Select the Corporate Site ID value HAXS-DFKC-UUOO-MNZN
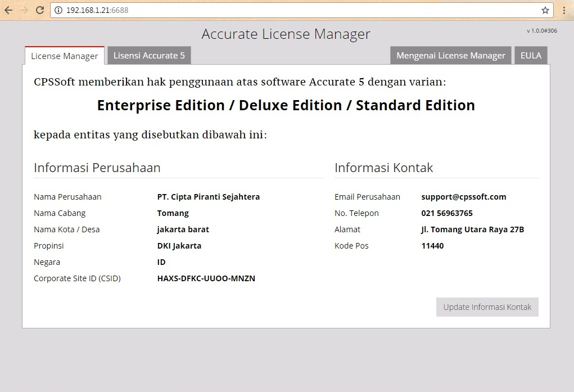Image resolution: width=574 pixels, height=392 pixels. [206, 278]
